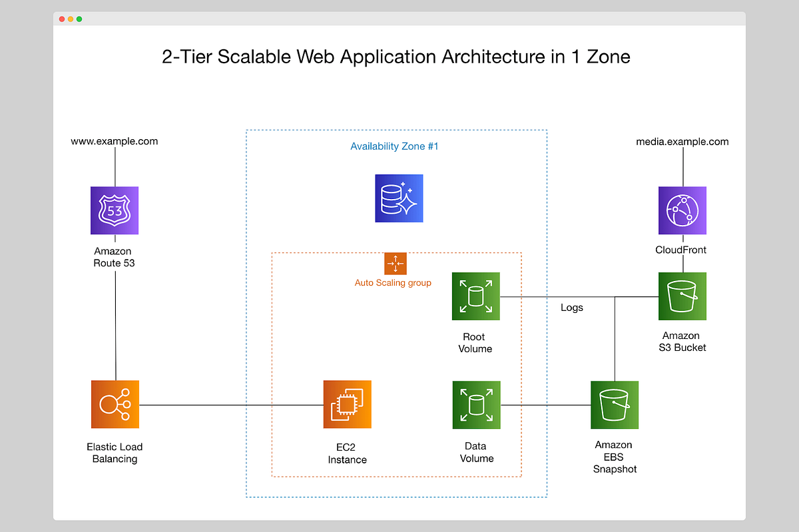This screenshot has height=532, width=799.
Task: Click the EC2 Instance caption
Action: (x=347, y=453)
